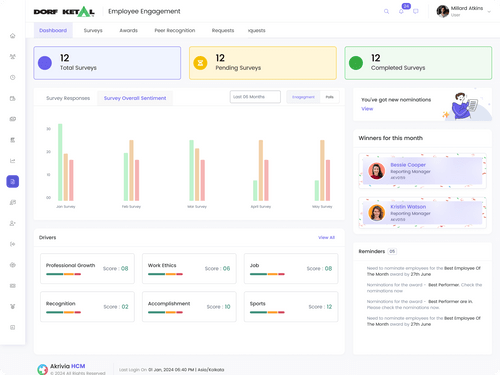This screenshot has width=500, height=375.
Task: Open the add-user sidebar icon
Action: [x=13, y=223]
